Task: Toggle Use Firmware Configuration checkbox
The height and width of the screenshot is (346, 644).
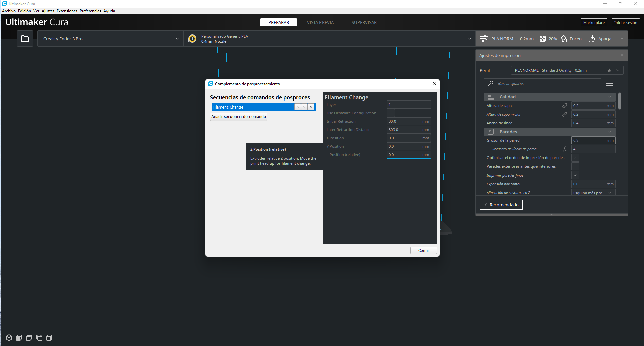Action: click(391, 113)
